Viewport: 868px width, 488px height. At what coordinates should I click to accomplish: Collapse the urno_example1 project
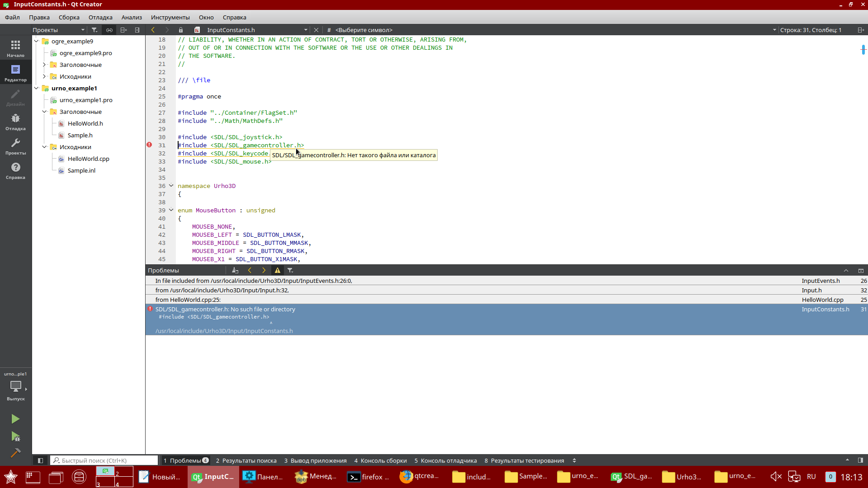click(x=37, y=88)
